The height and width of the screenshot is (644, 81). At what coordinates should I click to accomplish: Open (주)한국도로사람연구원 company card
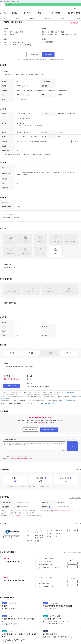pyautogui.click(x=61, y=636)
